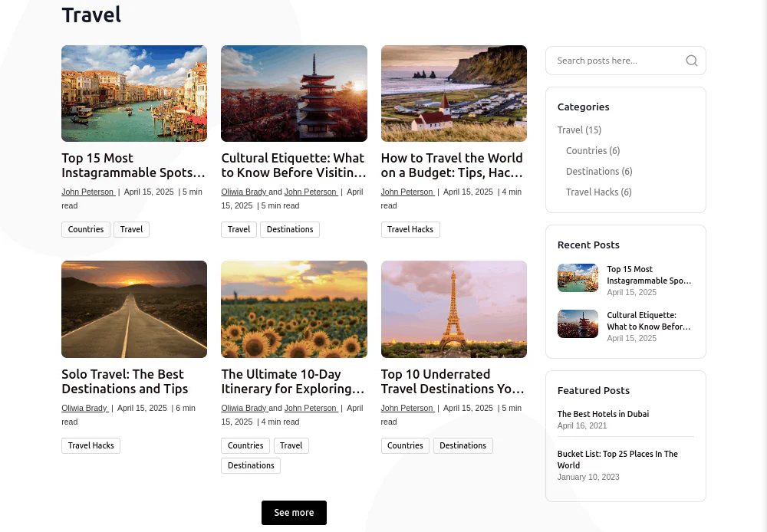Open featured post 'The Best Hotels in Dubai'

point(603,414)
